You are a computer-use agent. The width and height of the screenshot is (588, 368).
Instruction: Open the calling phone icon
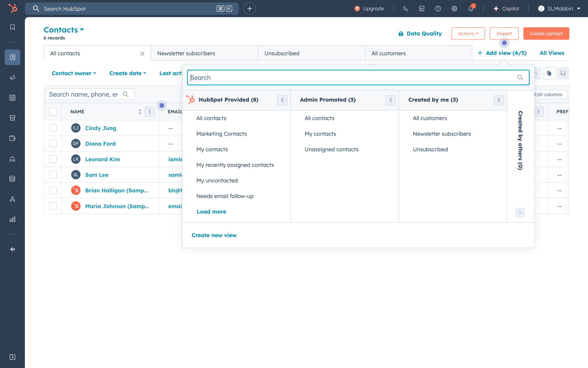405,9
